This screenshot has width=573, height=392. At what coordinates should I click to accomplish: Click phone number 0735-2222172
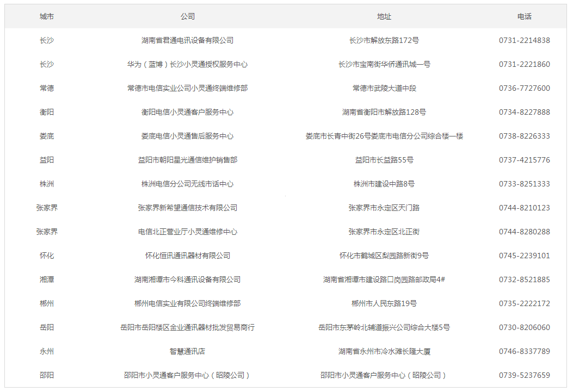(525, 303)
